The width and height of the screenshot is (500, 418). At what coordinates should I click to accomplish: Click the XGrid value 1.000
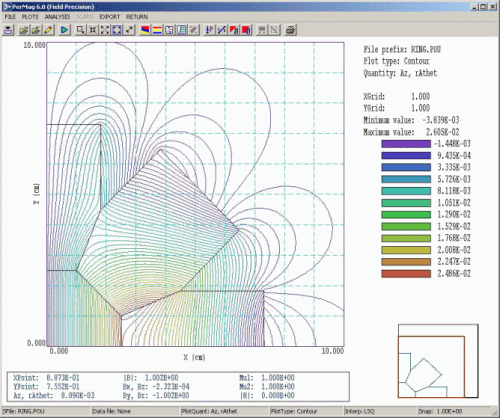click(420, 97)
